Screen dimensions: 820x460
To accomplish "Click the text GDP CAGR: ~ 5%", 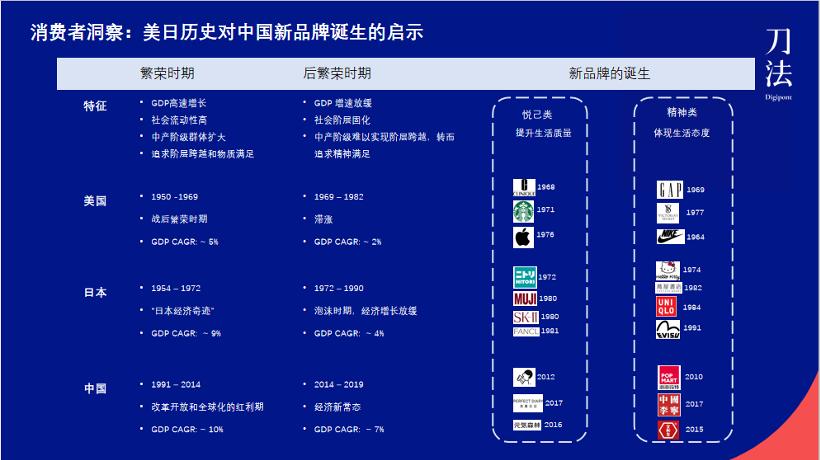I will point(185,242).
